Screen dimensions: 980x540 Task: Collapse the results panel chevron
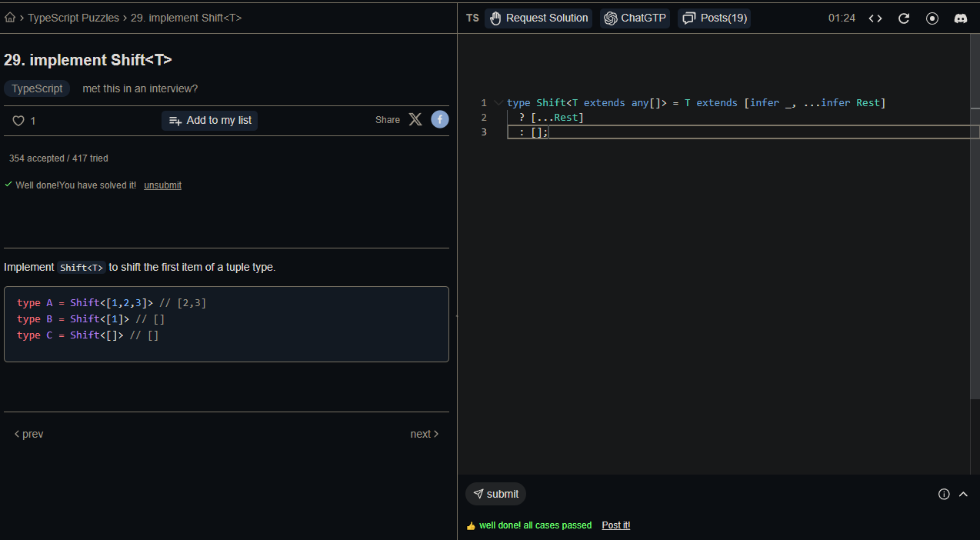963,494
